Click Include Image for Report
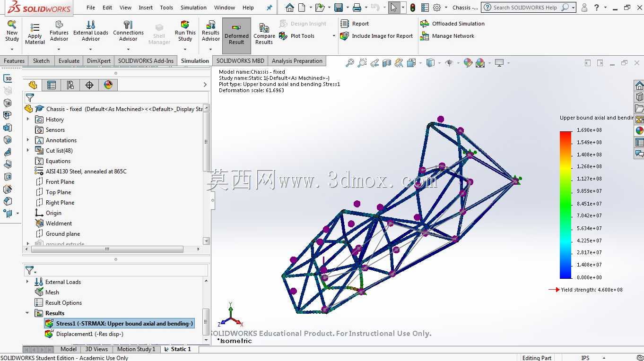 376,36
